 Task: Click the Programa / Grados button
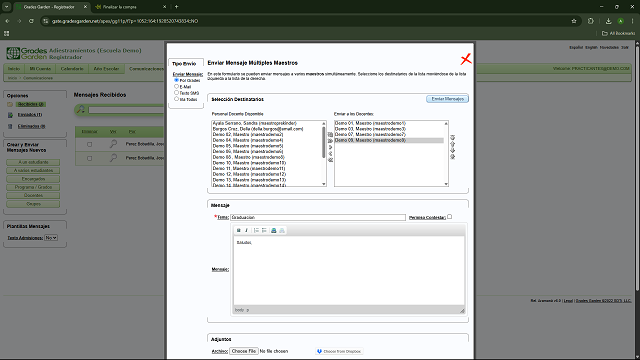pos(33,187)
